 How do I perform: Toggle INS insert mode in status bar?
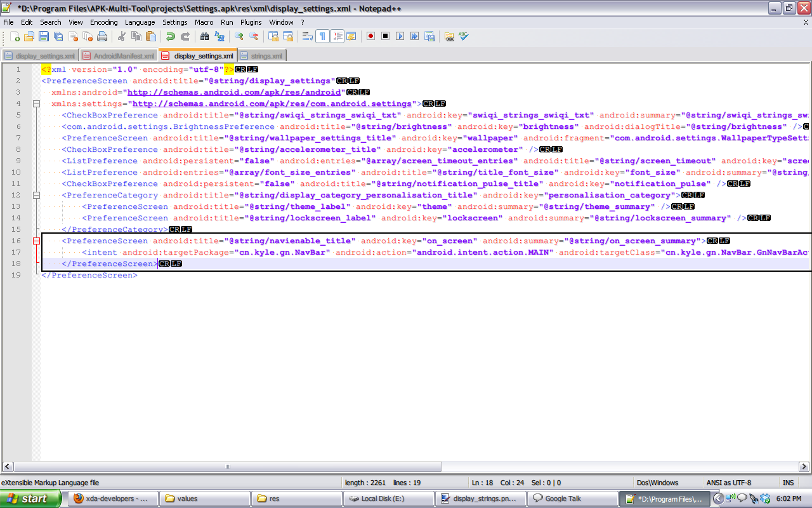(x=788, y=483)
